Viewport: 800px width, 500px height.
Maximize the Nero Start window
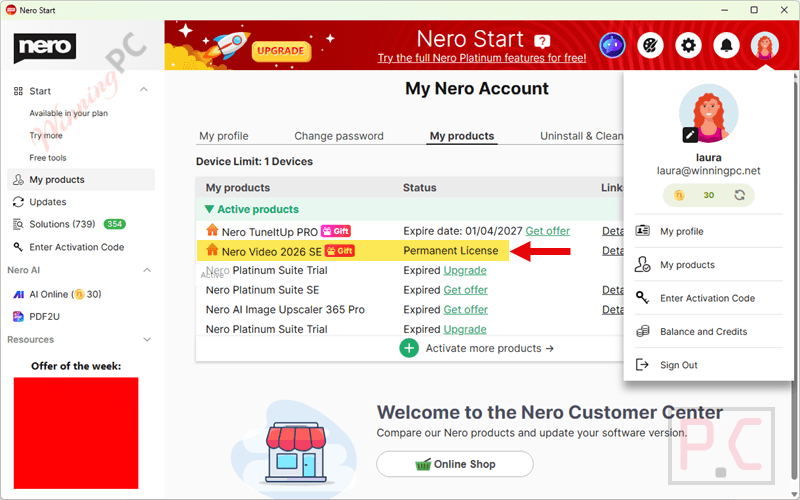(x=754, y=10)
